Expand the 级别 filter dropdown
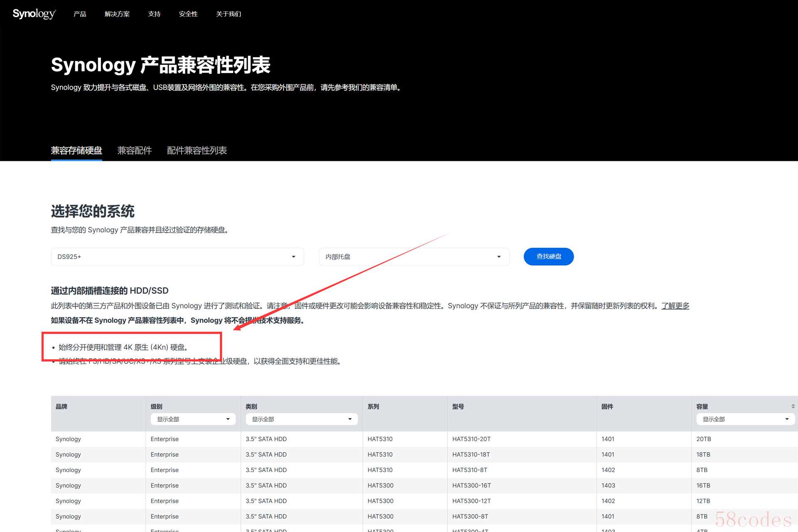 (x=193, y=419)
